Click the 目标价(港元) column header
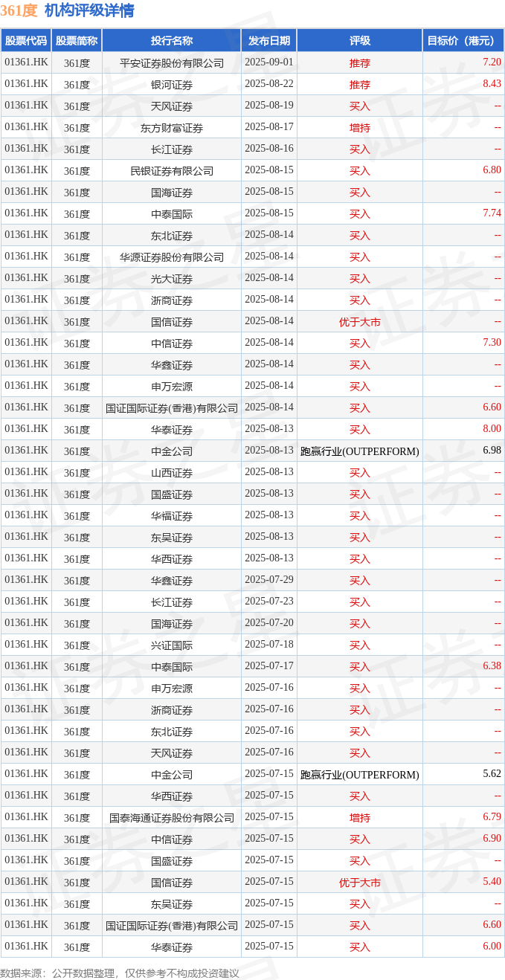 tap(460, 41)
